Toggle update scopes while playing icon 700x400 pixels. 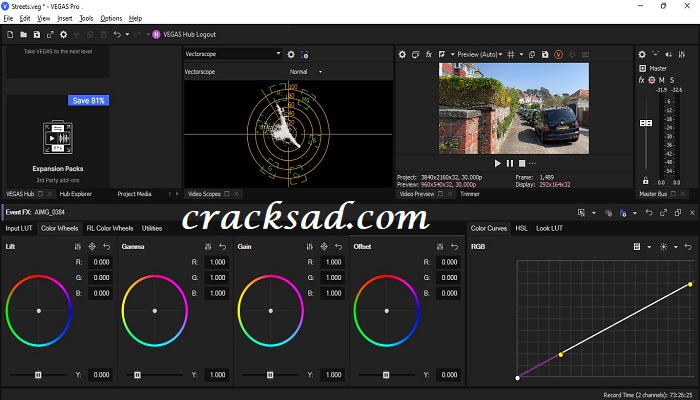[304, 54]
